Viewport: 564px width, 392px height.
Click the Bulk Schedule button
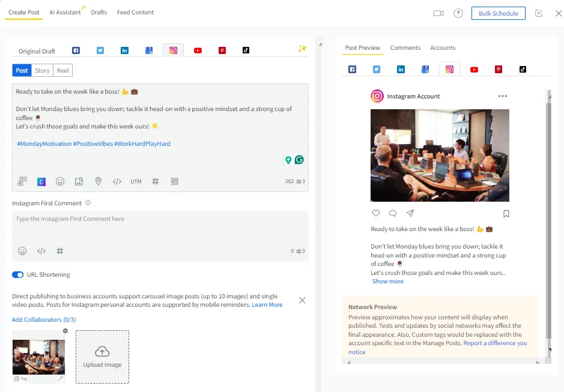point(498,13)
